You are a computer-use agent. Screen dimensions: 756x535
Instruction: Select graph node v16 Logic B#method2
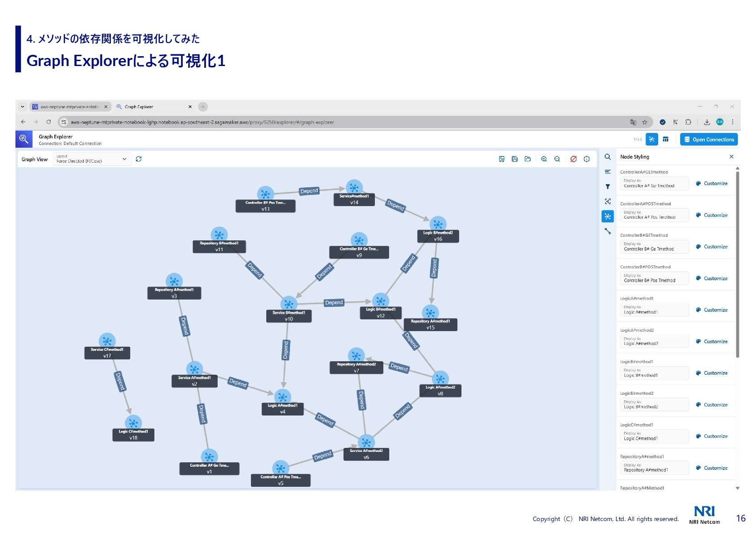[438, 230]
